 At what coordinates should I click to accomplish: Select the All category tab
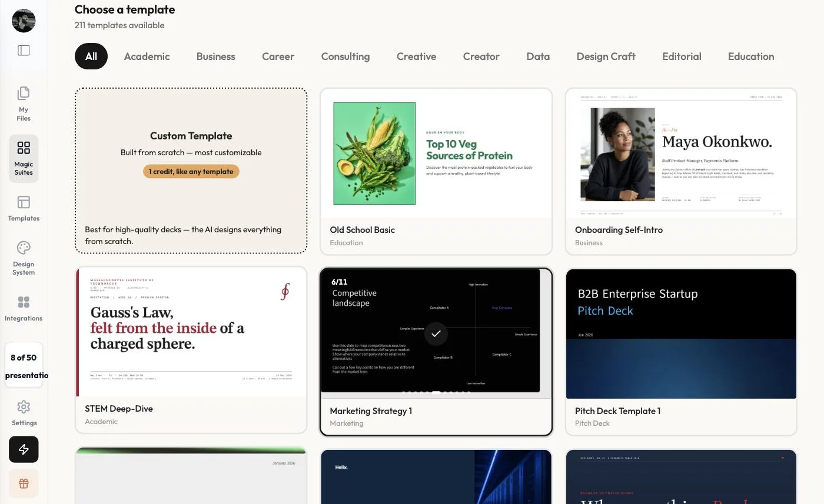(x=91, y=56)
